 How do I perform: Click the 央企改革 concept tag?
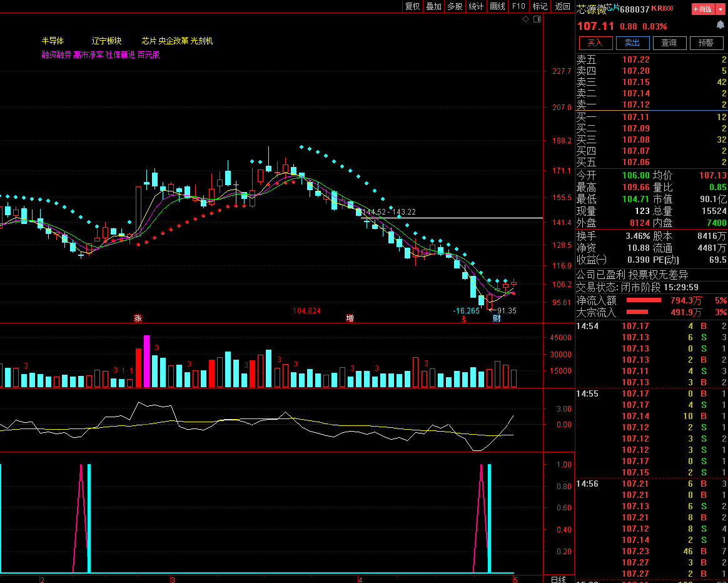[173, 41]
